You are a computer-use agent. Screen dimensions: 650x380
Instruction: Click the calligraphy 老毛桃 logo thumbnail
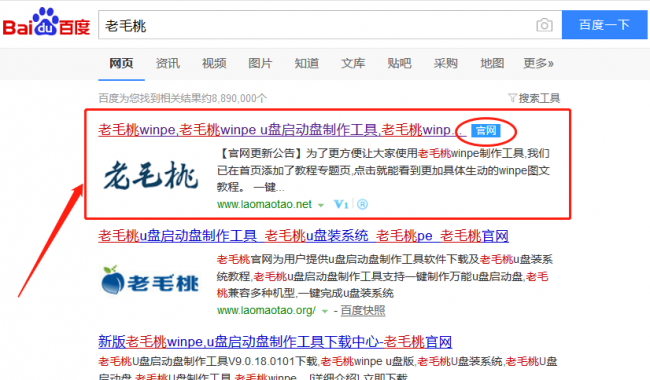(x=151, y=176)
